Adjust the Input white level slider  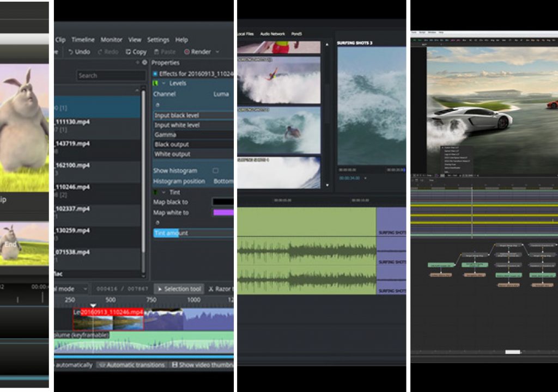pyautogui.click(x=193, y=125)
